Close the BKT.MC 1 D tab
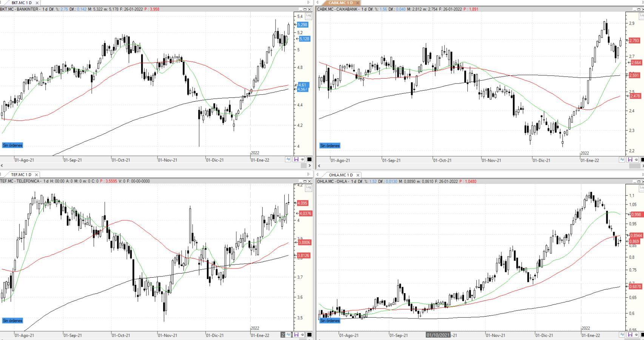 click(x=37, y=3)
